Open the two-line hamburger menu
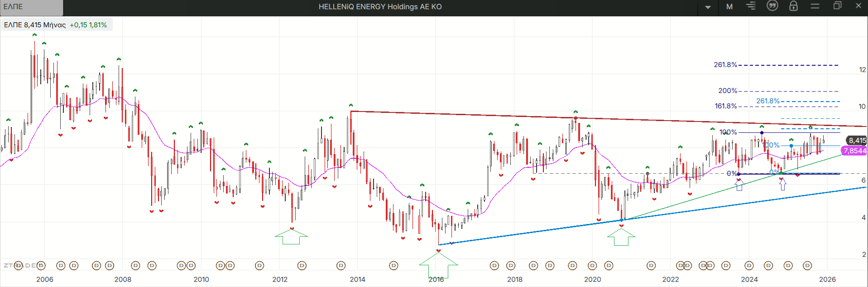The image size is (868, 287). [x=815, y=6]
